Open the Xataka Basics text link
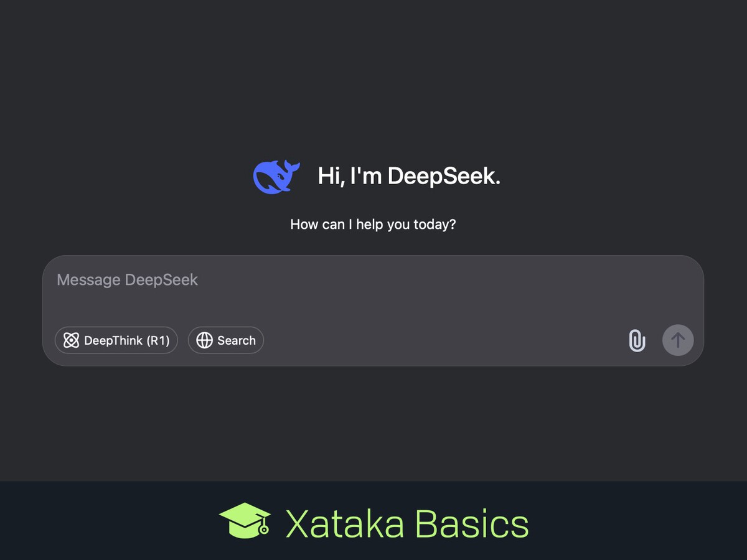Viewport: 747px width, 560px height. coord(406,523)
